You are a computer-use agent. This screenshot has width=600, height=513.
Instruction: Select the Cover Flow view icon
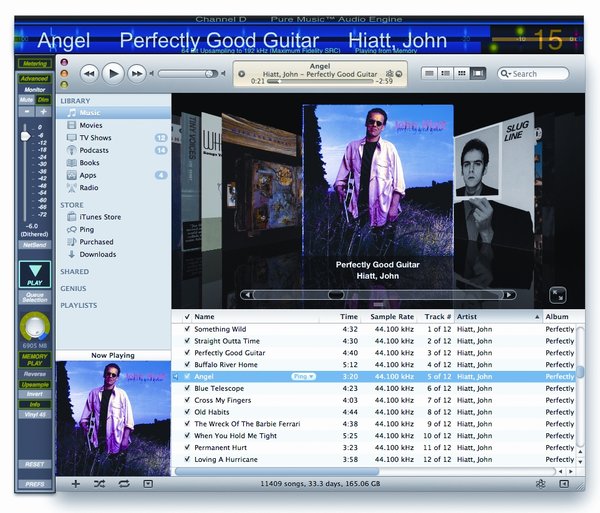coord(478,73)
